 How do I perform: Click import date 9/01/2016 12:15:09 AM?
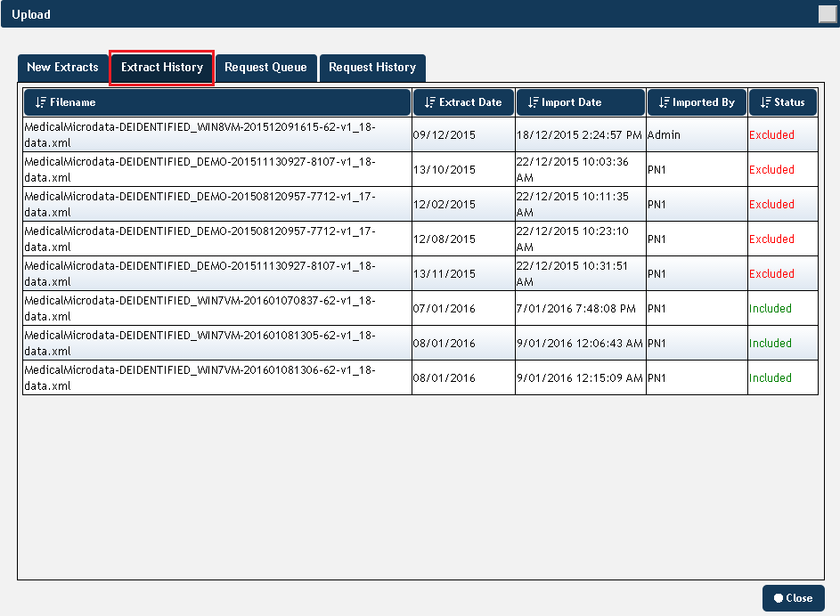pos(580,378)
